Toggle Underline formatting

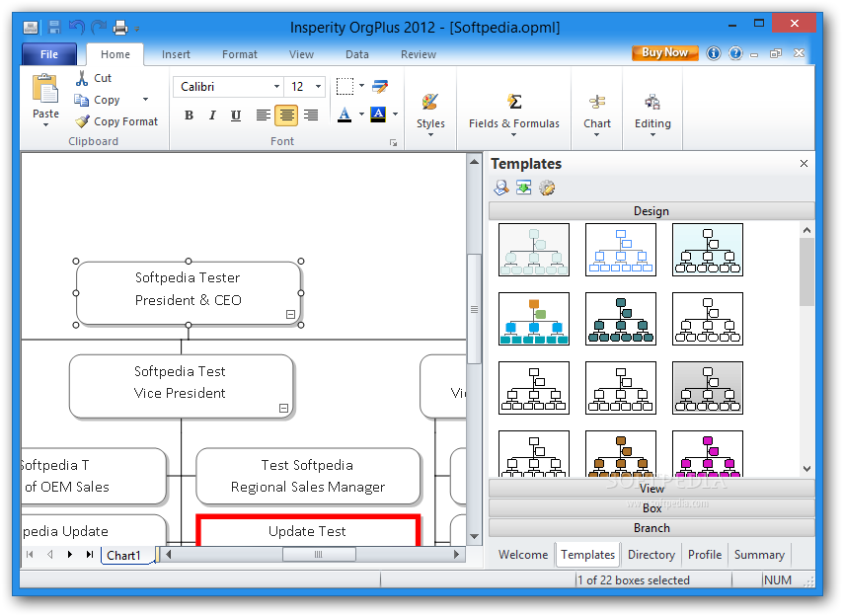(236, 115)
